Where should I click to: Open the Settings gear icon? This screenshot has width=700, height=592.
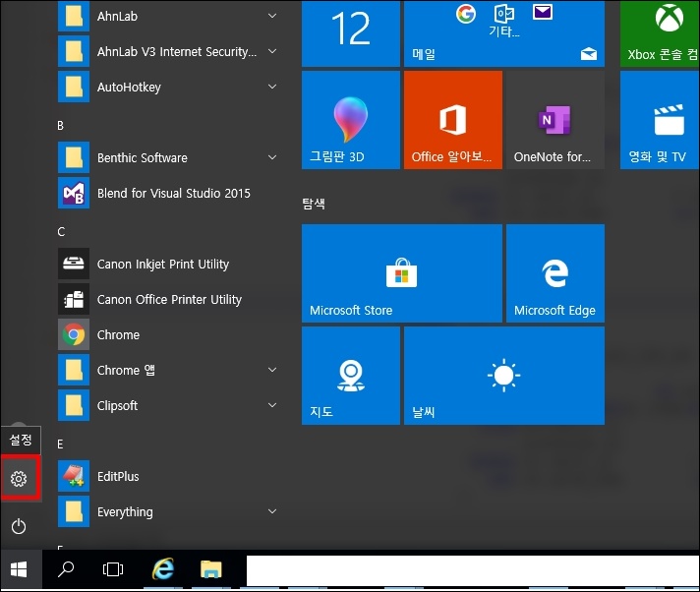point(19,479)
